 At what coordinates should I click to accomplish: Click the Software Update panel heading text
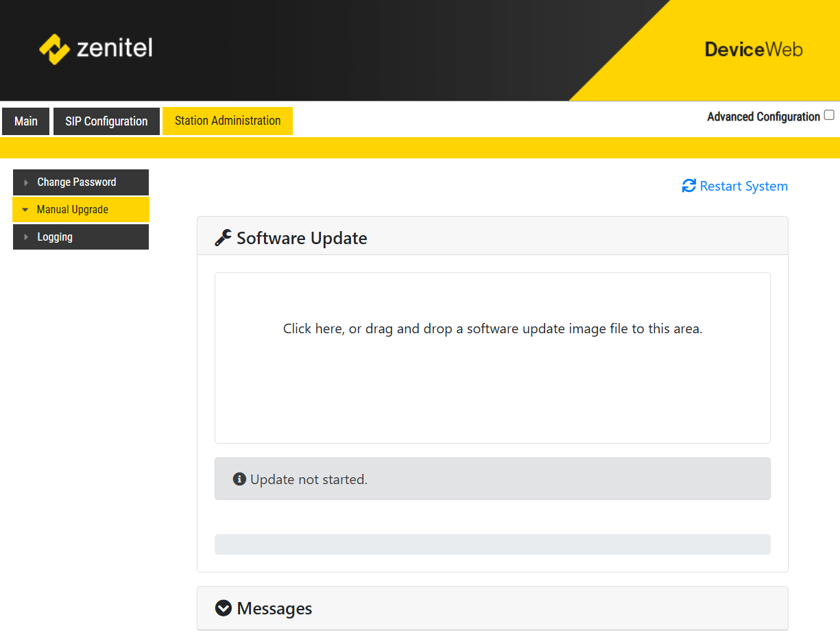(x=302, y=238)
